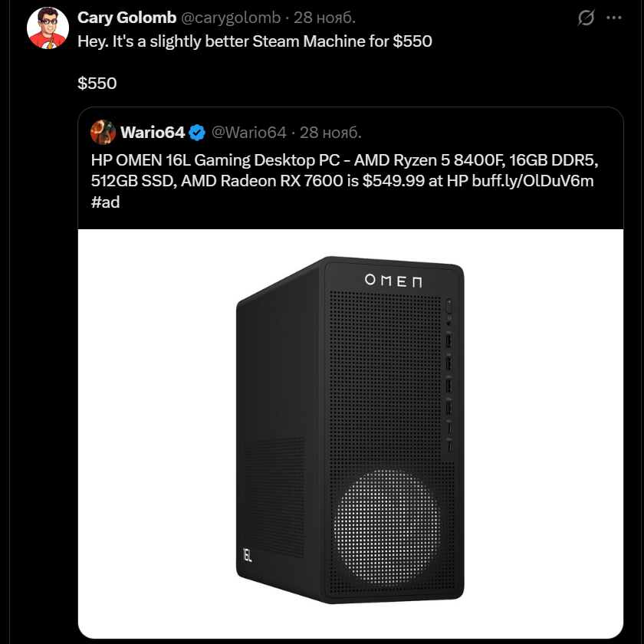Screen dimensions: 644x644
Task: Click the standalone $550 line
Action: click(x=97, y=83)
